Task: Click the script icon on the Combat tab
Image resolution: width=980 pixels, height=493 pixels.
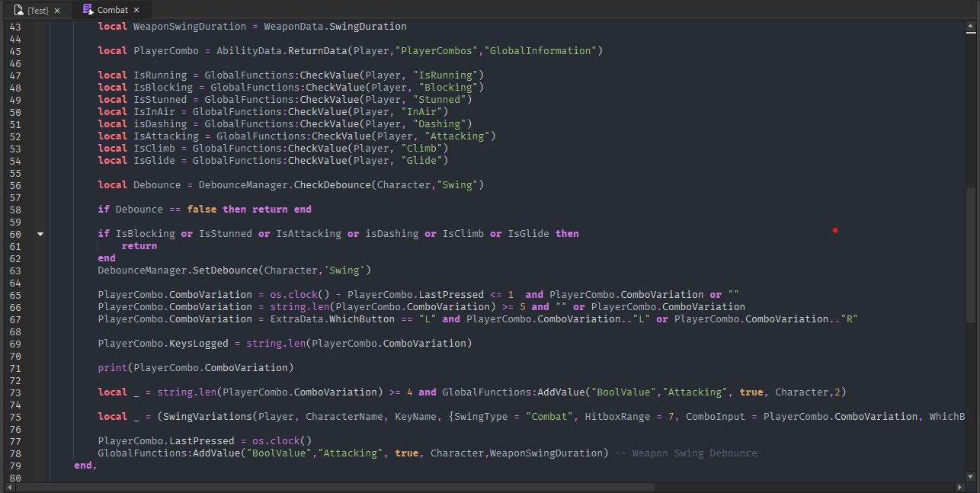Action: tap(88, 10)
